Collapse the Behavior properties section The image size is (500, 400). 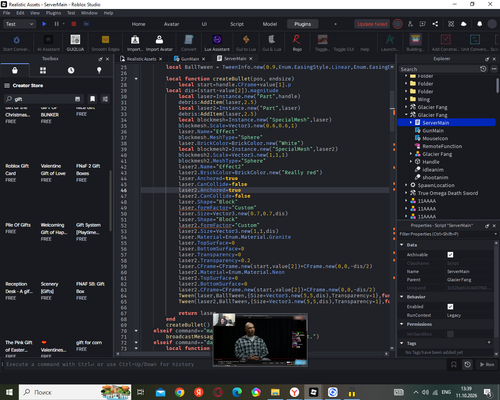click(x=402, y=297)
